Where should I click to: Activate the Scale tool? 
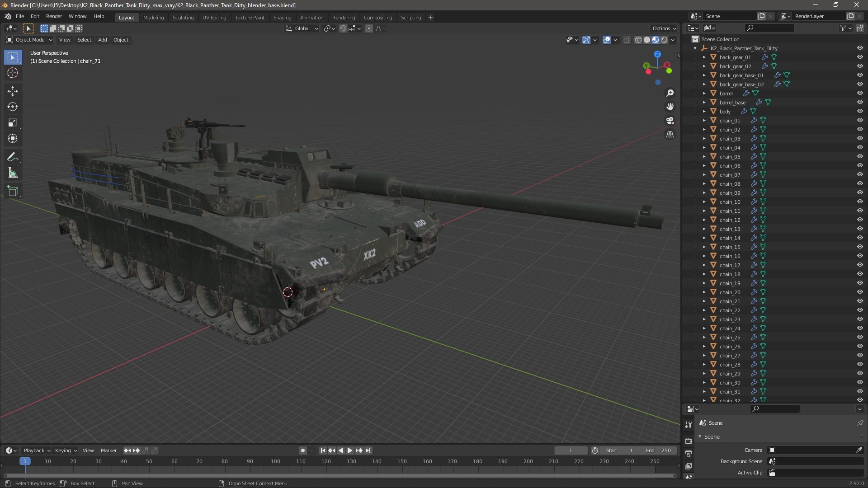click(13, 123)
